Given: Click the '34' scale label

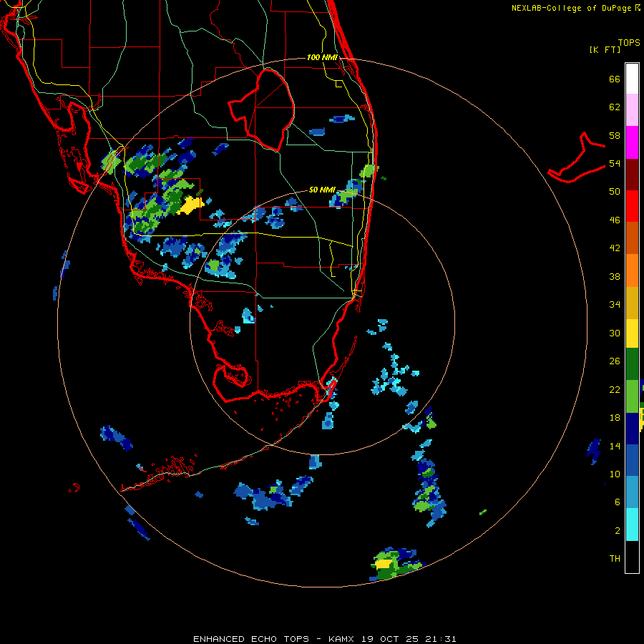Looking at the screenshot, I should [615, 305].
